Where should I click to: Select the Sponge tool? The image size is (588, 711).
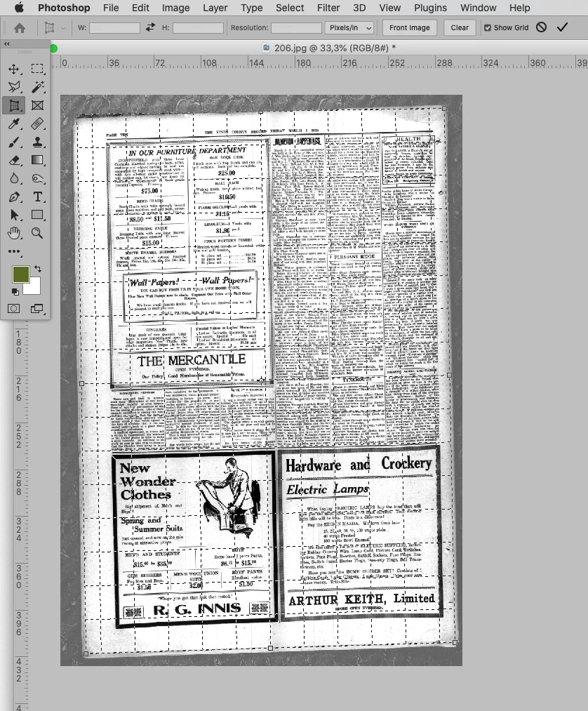tap(37, 179)
